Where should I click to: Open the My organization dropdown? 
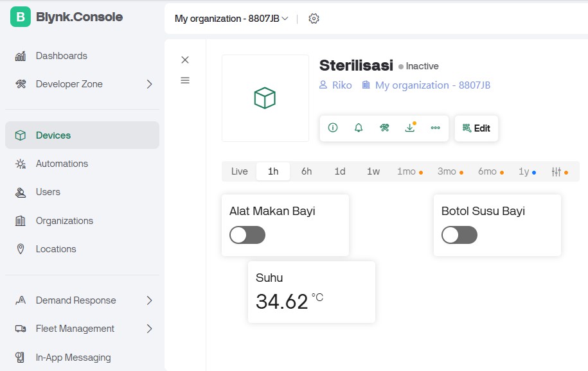tap(231, 19)
